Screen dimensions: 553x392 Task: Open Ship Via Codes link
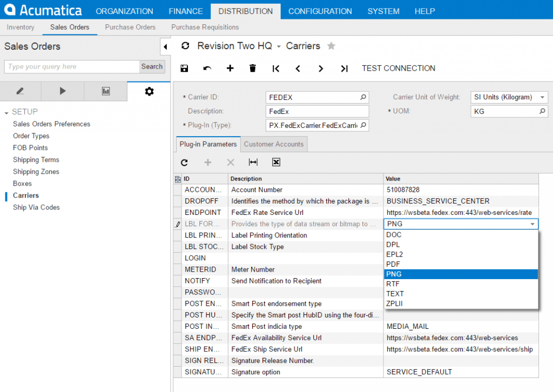[x=36, y=207]
